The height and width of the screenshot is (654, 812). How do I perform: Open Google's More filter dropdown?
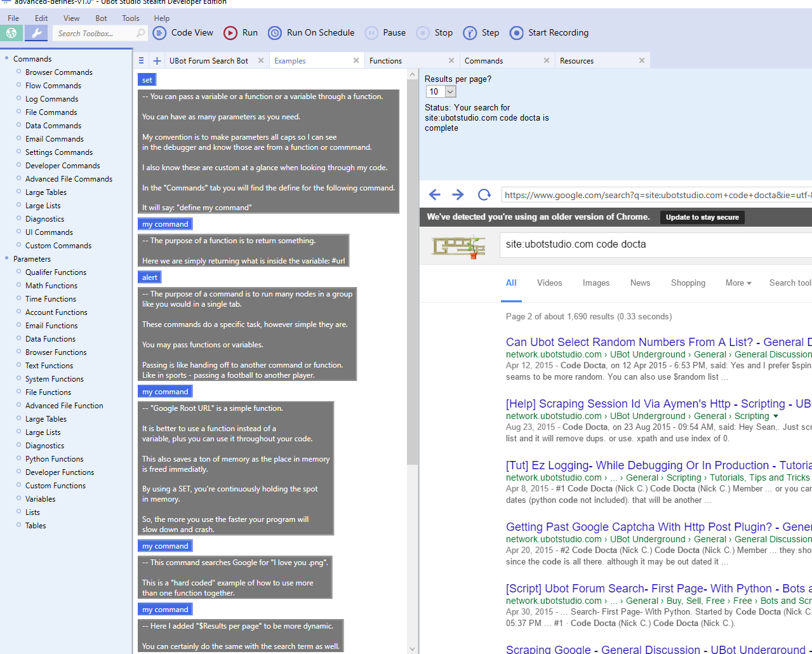coord(738,283)
